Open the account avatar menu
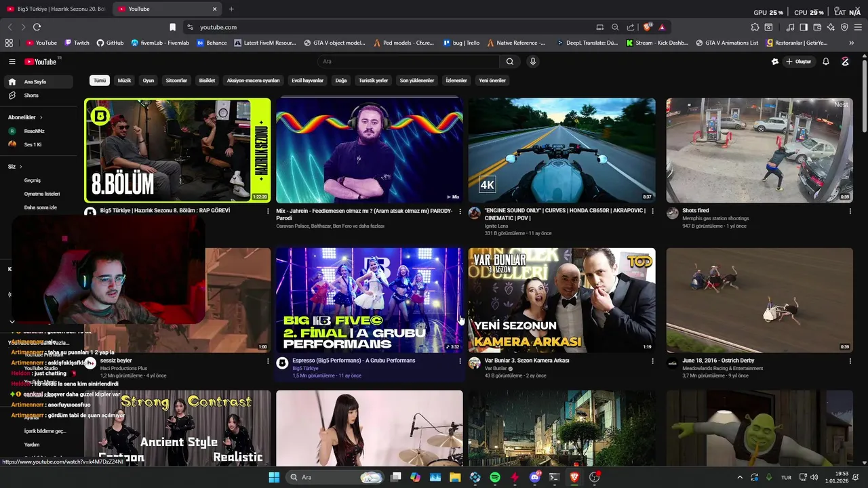This screenshot has height=488, width=868. [x=845, y=62]
